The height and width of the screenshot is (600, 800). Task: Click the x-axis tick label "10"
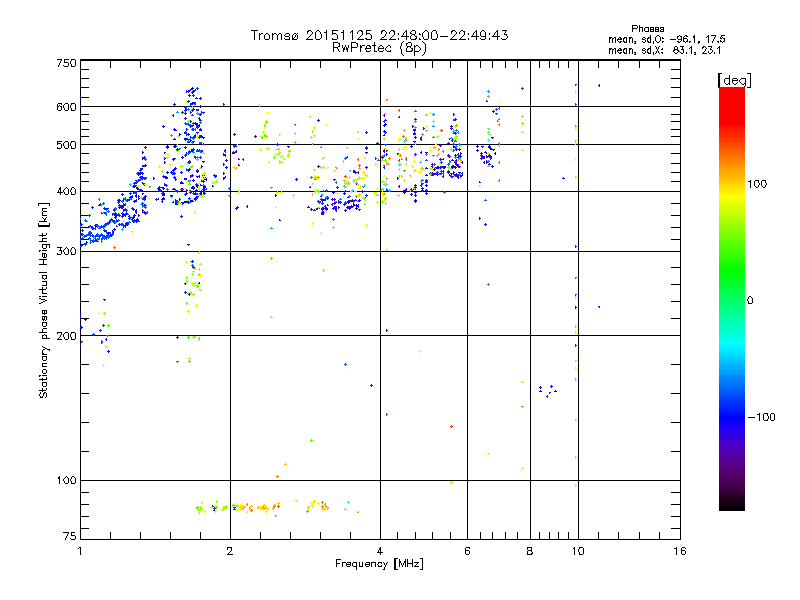click(x=578, y=551)
